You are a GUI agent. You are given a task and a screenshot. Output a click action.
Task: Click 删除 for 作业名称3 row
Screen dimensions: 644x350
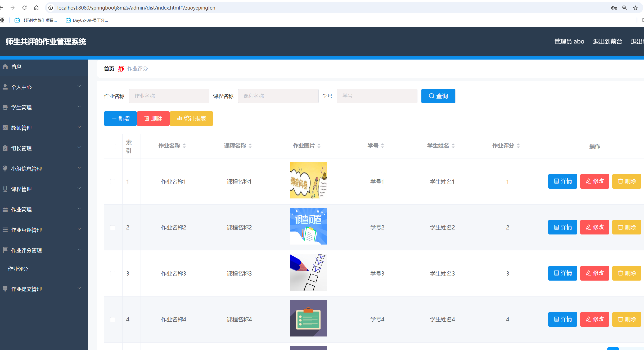pos(627,273)
